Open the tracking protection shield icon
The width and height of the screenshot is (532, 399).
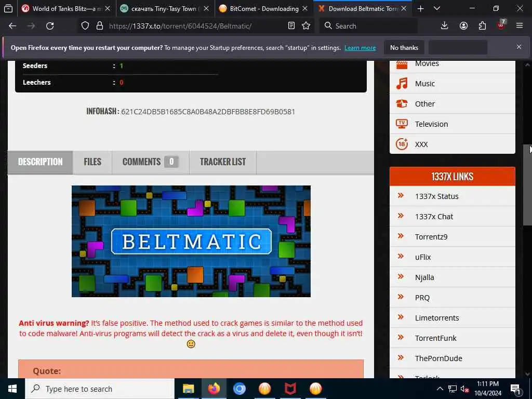(85, 26)
